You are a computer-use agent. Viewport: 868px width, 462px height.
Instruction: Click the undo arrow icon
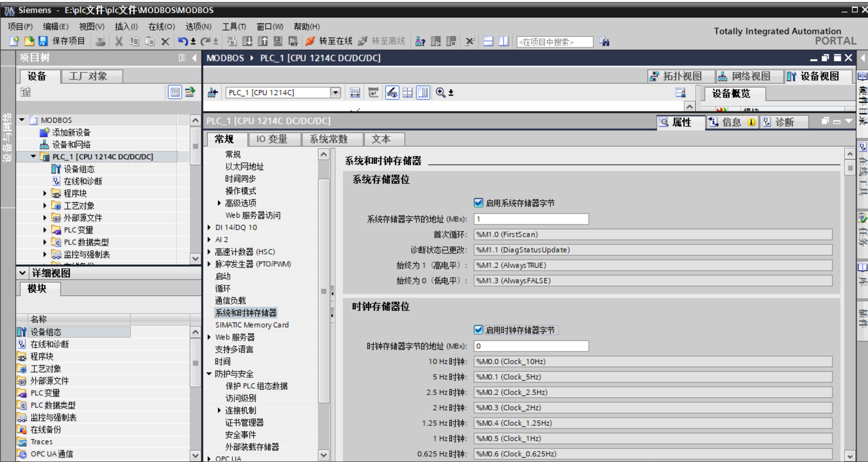183,41
